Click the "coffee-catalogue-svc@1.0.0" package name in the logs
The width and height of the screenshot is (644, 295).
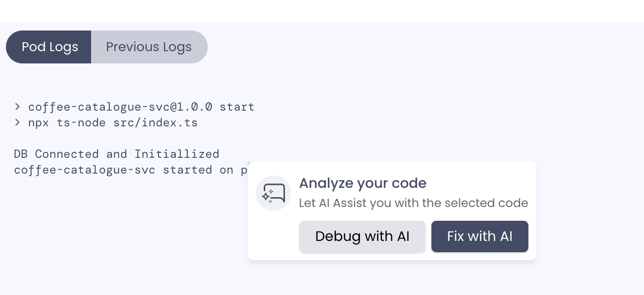[x=120, y=107]
